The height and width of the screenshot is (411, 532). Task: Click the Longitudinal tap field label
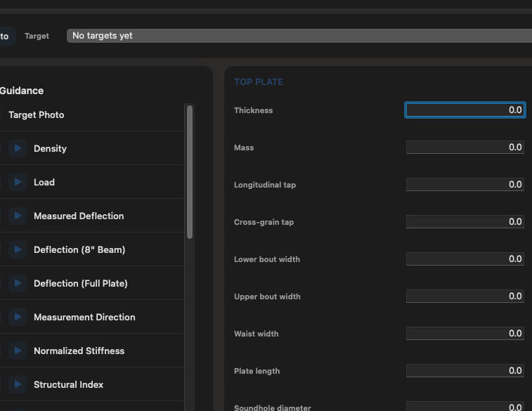click(265, 185)
